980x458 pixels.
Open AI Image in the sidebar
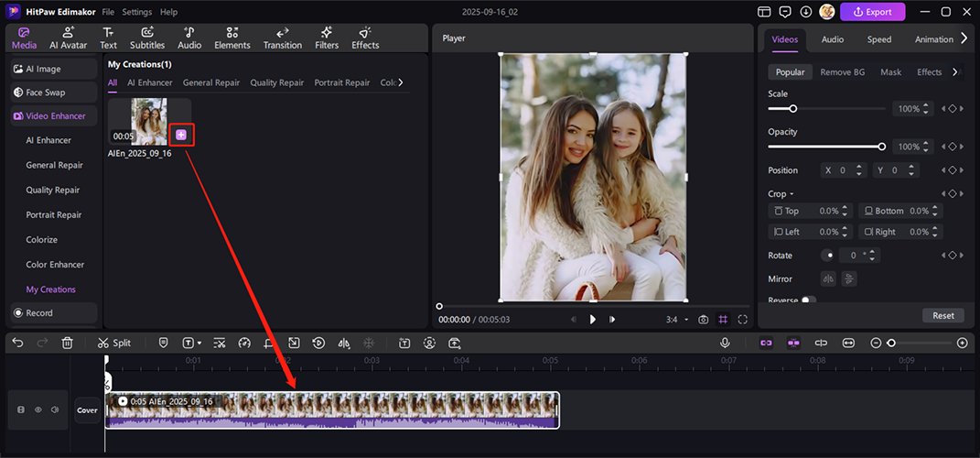(54, 69)
